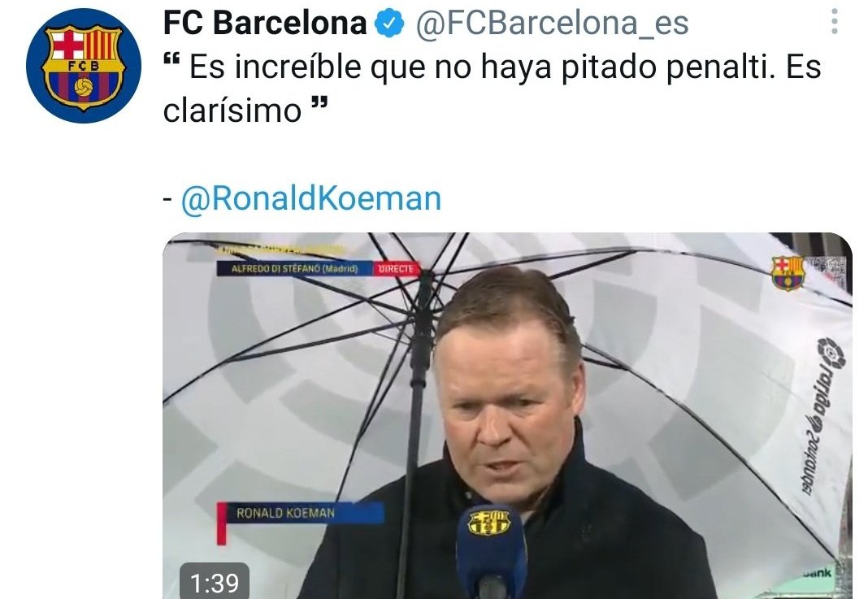
Task: Open the @RonaldKoeman mention link
Action: [x=311, y=198]
